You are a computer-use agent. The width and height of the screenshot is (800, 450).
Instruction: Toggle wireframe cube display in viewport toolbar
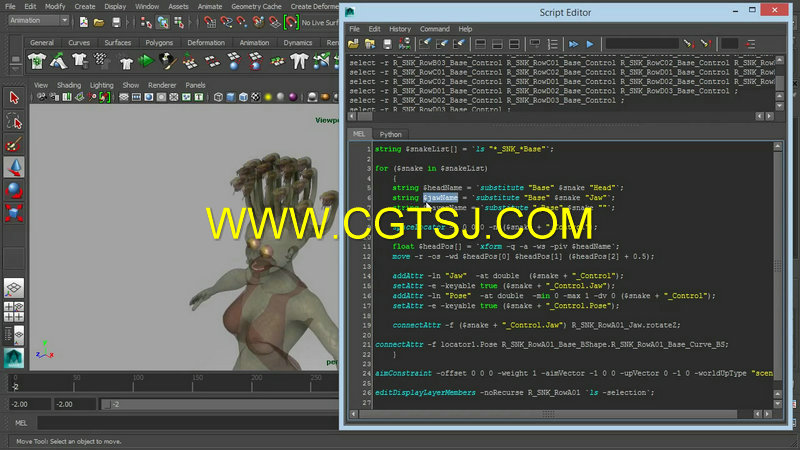click(218, 97)
